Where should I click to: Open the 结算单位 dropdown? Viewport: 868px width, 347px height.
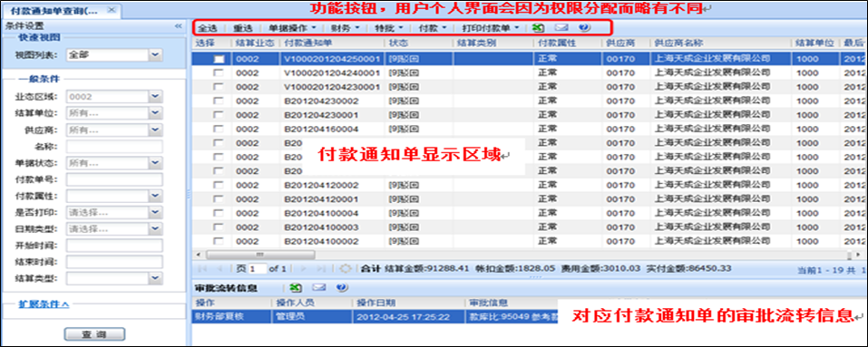coord(156,113)
